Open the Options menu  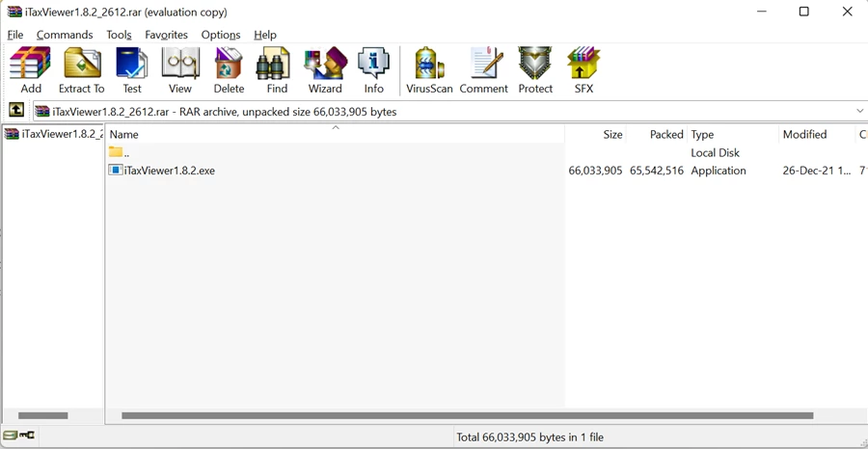[220, 35]
